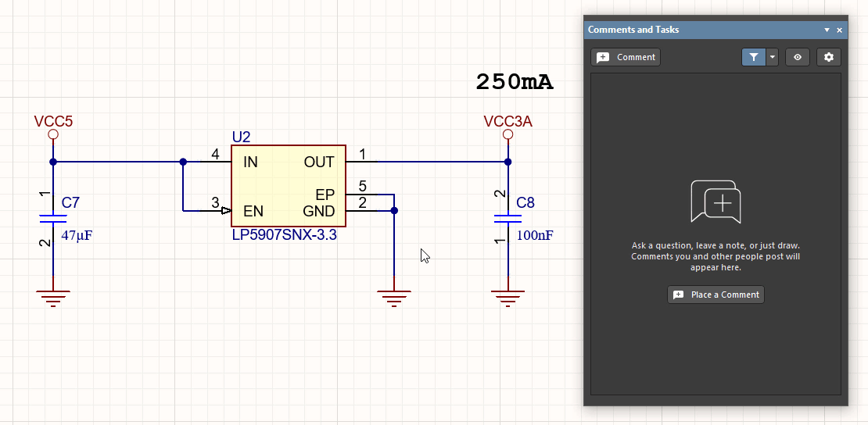Select the 47µF value label
Screen dimensions: 868x425
click(x=77, y=236)
